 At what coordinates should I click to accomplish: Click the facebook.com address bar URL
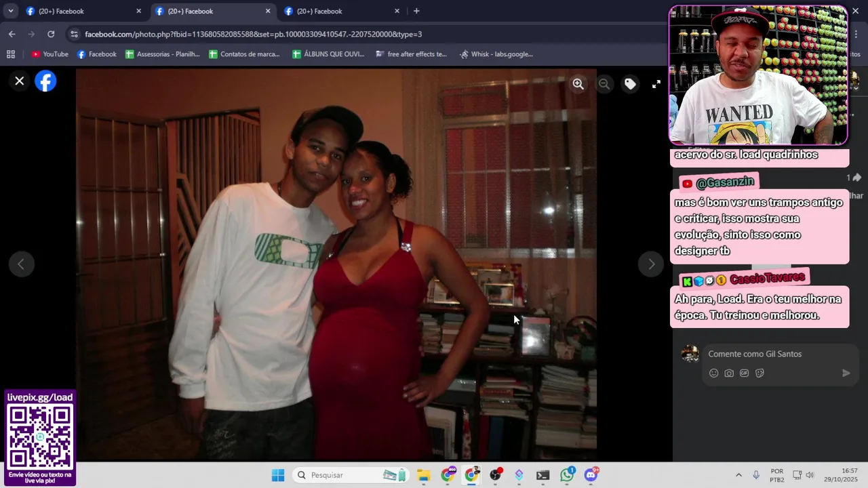point(253,34)
